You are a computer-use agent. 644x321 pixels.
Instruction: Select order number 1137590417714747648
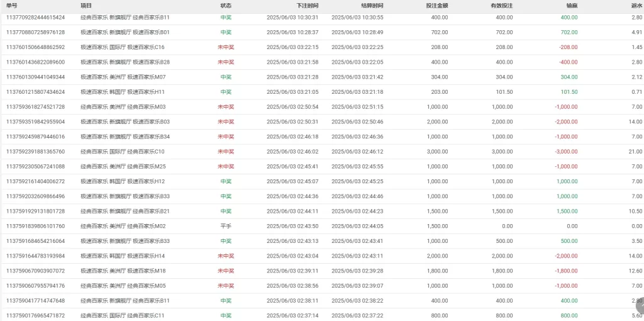click(35, 300)
